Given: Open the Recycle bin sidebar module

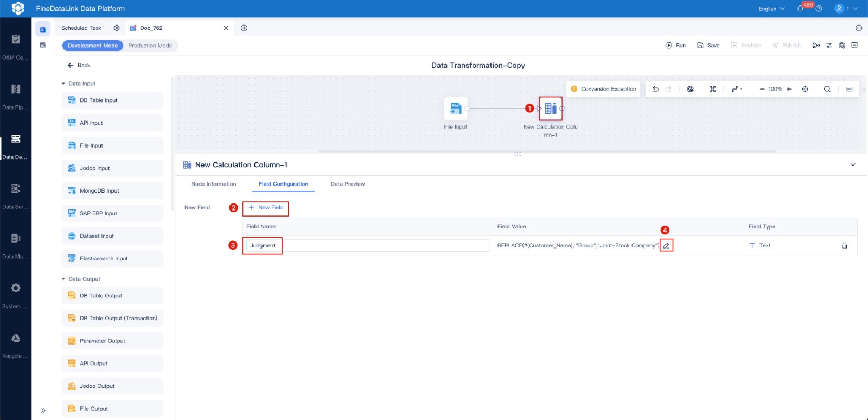Looking at the screenshot, I should coord(16,345).
